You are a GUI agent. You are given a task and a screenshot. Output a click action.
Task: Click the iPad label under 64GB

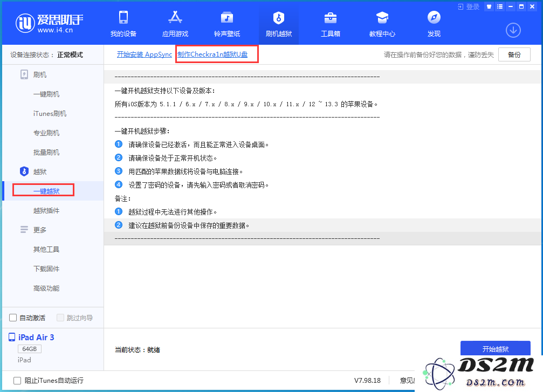[24, 360]
